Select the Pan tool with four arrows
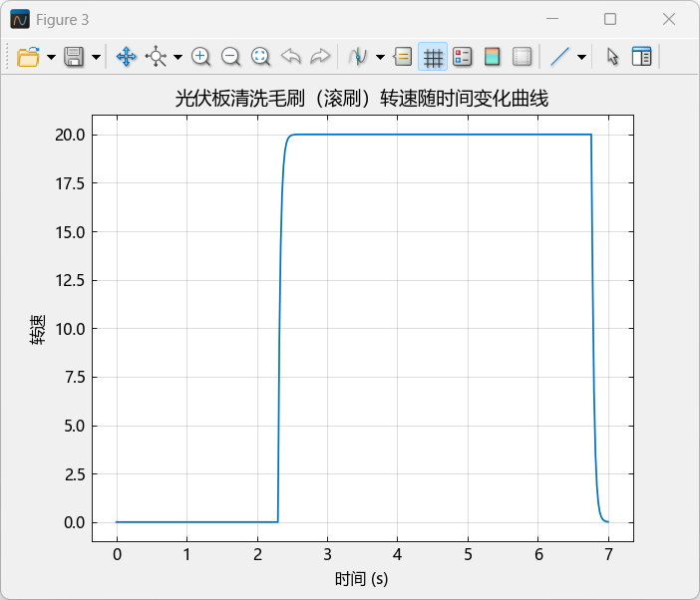700x600 pixels. click(126, 57)
